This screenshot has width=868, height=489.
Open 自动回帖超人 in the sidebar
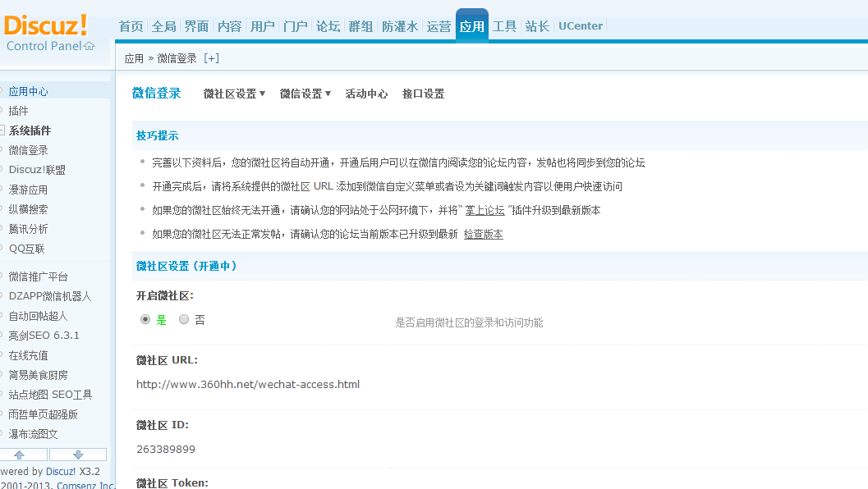coord(39,316)
